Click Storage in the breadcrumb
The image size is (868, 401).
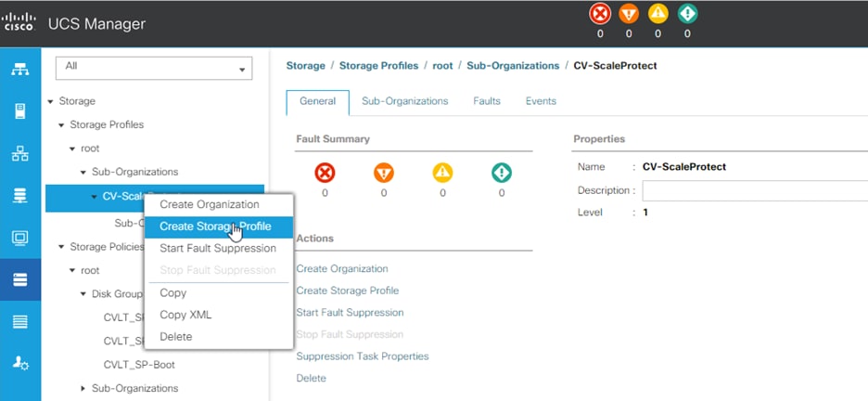coord(306,66)
